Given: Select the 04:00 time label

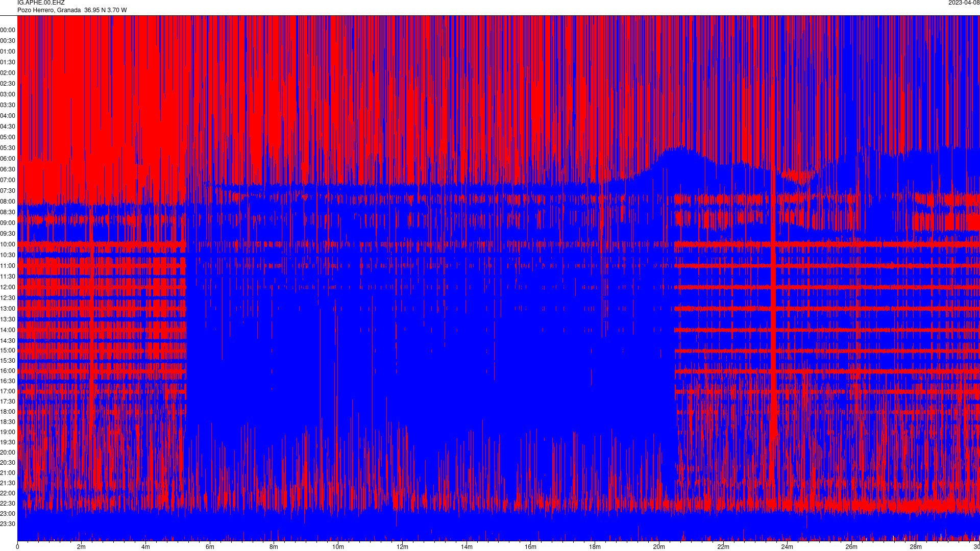Looking at the screenshot, I should pos(8,116).
